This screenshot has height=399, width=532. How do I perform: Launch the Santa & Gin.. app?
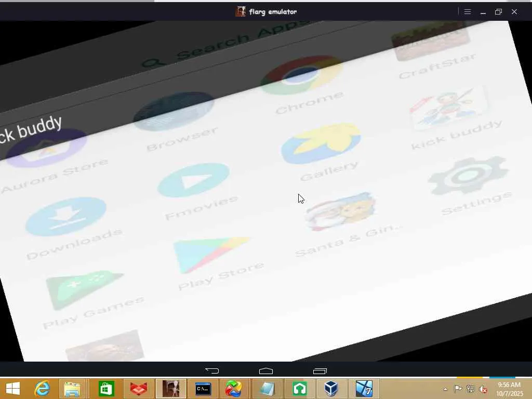[x=341, y=211]
